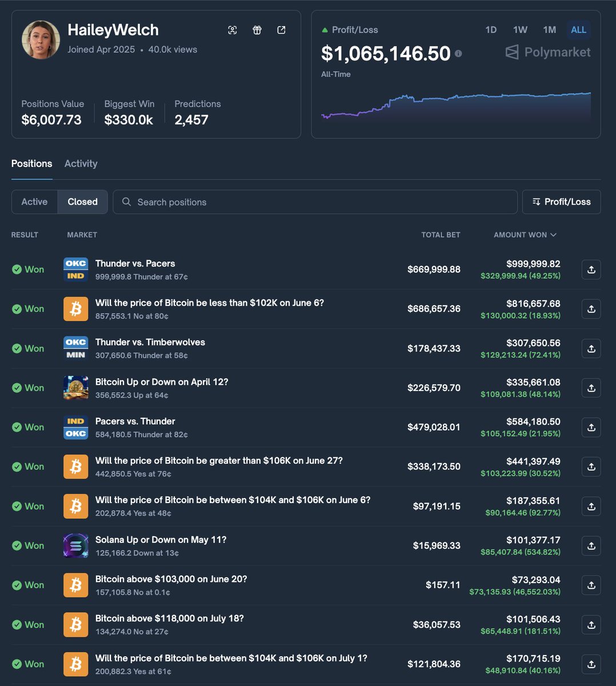The image size is (616, 686).
Task: Click Bitcoin Up or Down April 12 market image
Action: coord(75,388)
